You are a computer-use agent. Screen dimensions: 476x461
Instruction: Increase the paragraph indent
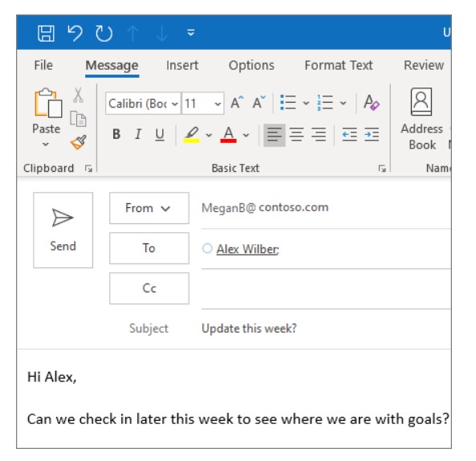[372, 135]
